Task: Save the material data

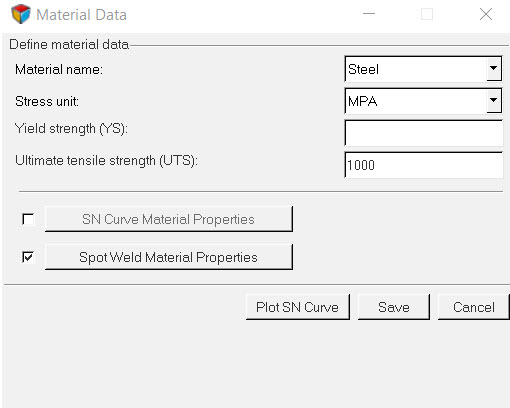Action: coord(394,307)
